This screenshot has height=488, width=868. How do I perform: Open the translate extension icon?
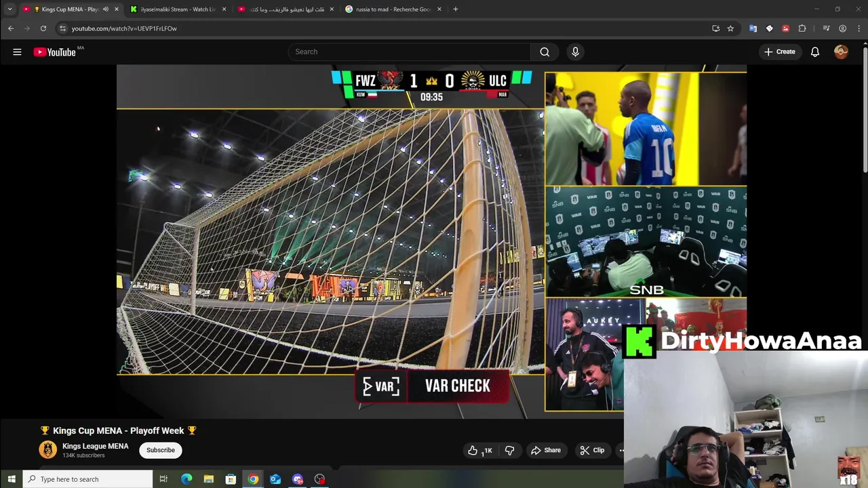point(753,28)
